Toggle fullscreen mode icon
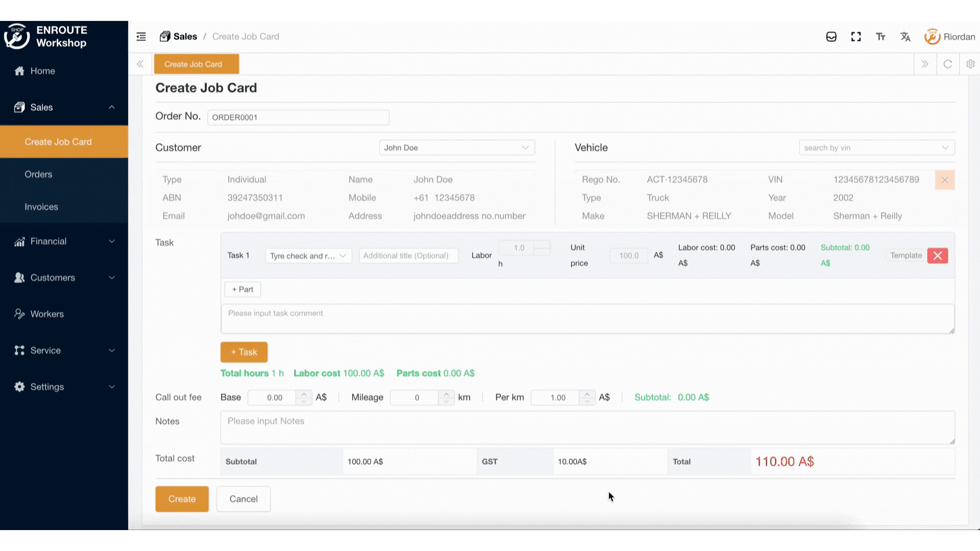Viewport: 980px width, 551px height. point(856,36)
